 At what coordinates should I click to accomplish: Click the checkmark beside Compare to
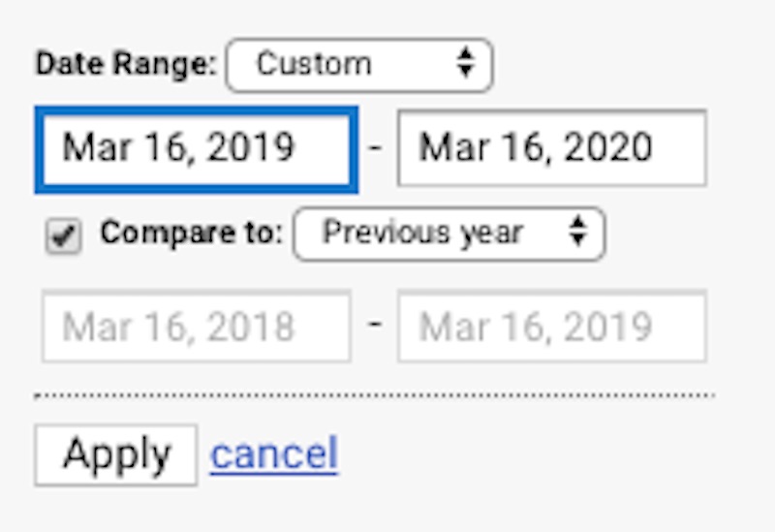click(64, 235)
